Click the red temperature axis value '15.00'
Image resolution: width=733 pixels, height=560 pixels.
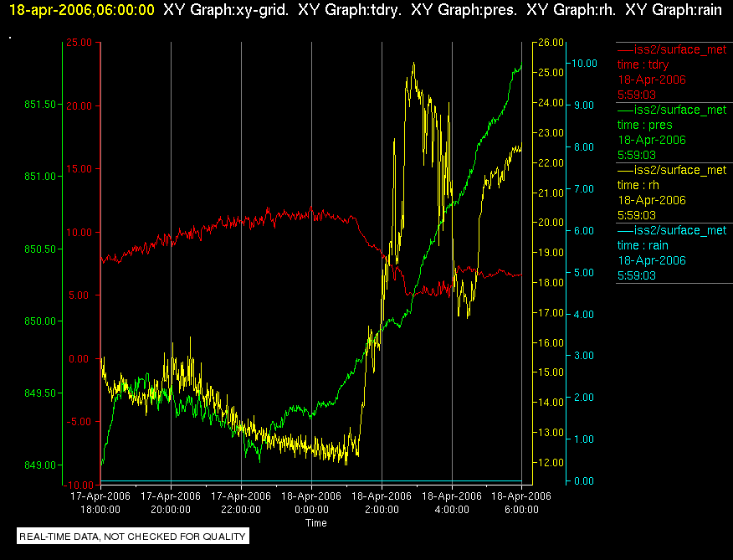click(79, 169)
